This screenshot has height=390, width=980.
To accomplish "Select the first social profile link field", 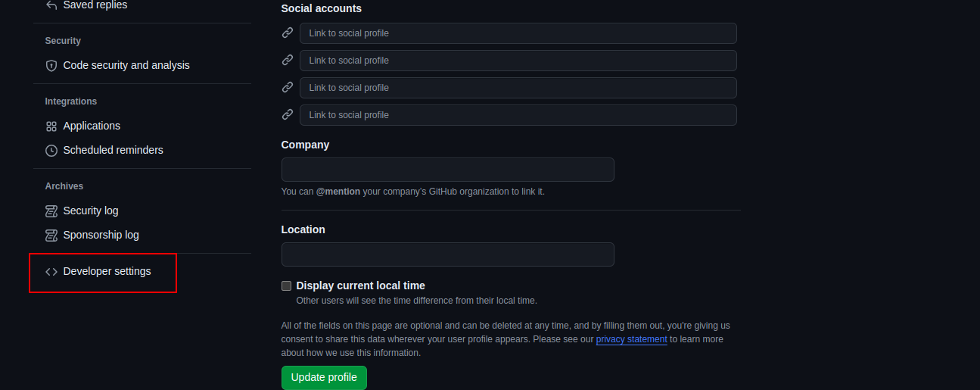I will coord(518,33).
